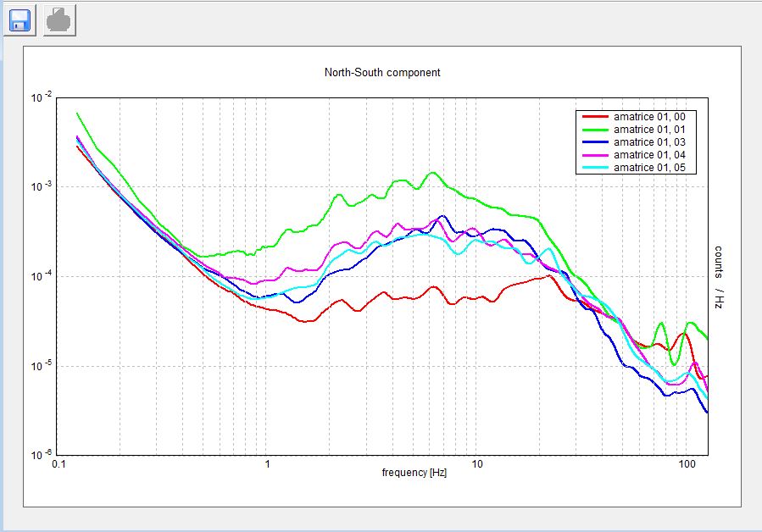This screenshot has height=532, width=762.
Task: Click the red line swatch in legend
Action: [x=594, y=117]
